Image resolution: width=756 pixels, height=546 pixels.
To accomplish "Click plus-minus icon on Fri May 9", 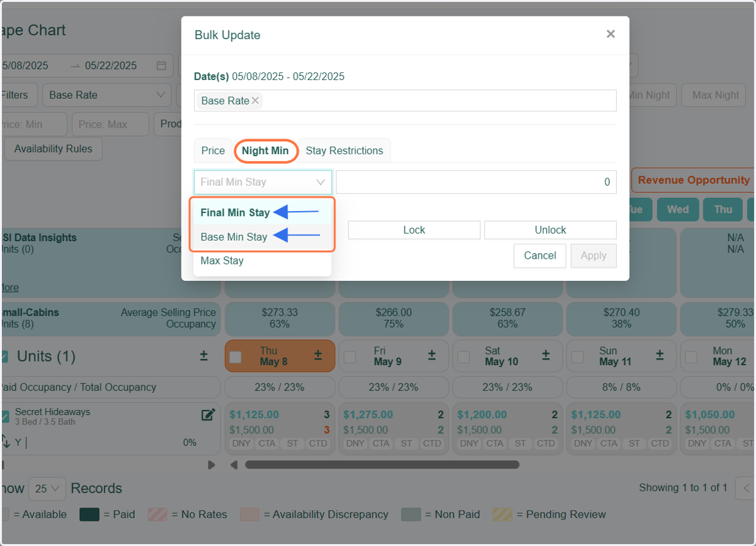I will tap(432, 355).
